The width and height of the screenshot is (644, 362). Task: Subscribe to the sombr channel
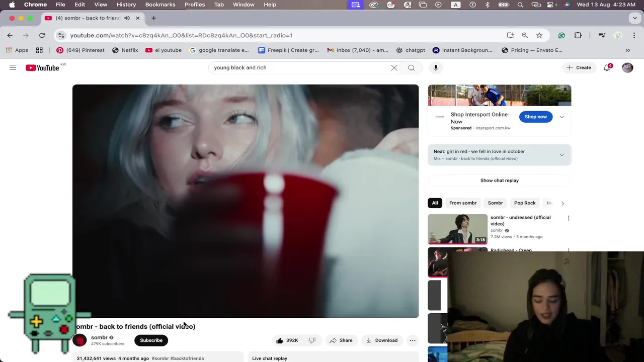pyautogui.click(x=151, y=340)
